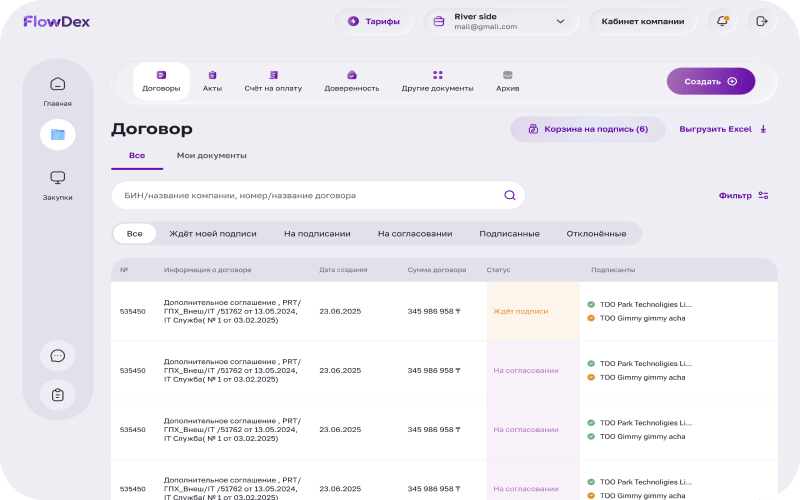Open Корзина на подпись (6) button

[x=587, y=129]
